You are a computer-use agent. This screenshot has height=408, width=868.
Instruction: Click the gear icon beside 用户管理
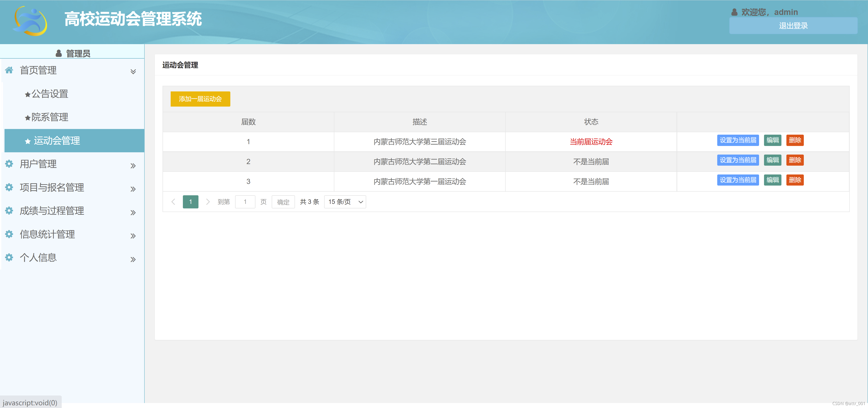click(9, 164)
